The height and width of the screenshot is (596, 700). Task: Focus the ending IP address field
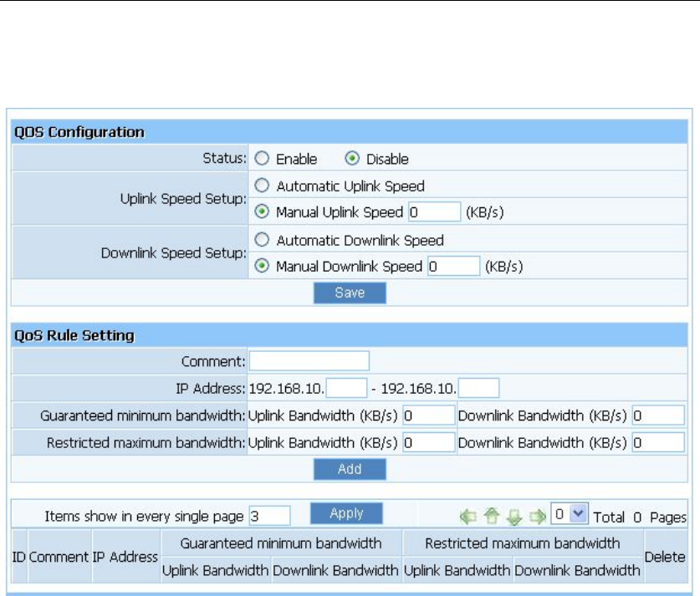(478, 388)
